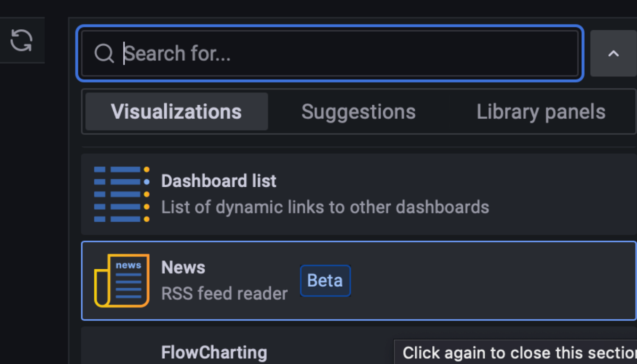This screenshot has width=637, height=364.
Task: Open the Suggestions tab
Action: pos(359,112)
